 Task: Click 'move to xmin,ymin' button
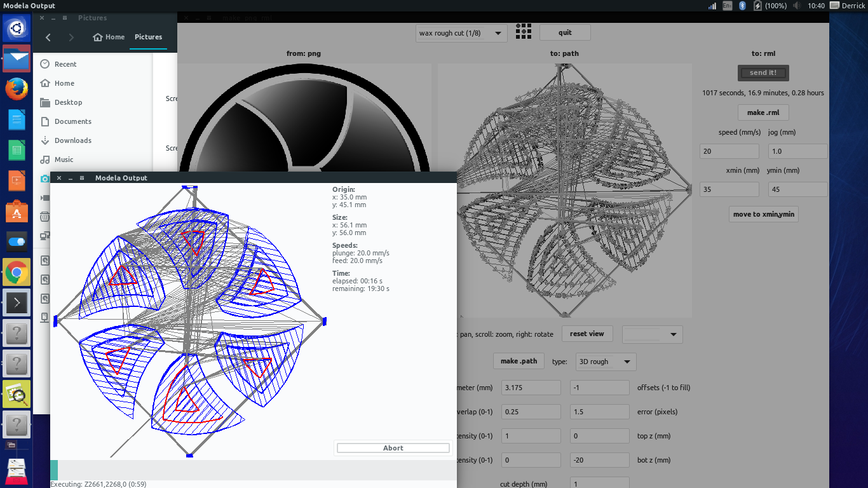click(763, 214)
